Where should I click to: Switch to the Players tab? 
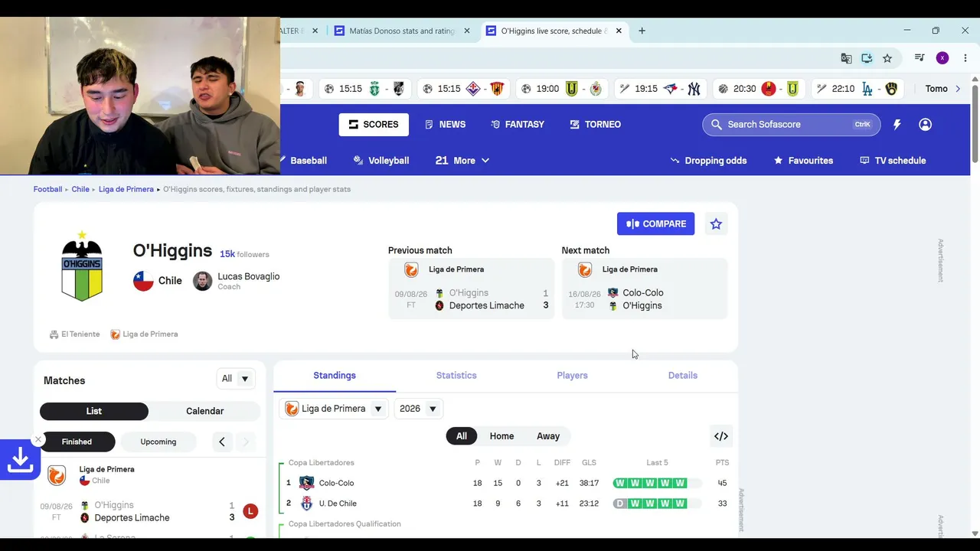point(572,376)
